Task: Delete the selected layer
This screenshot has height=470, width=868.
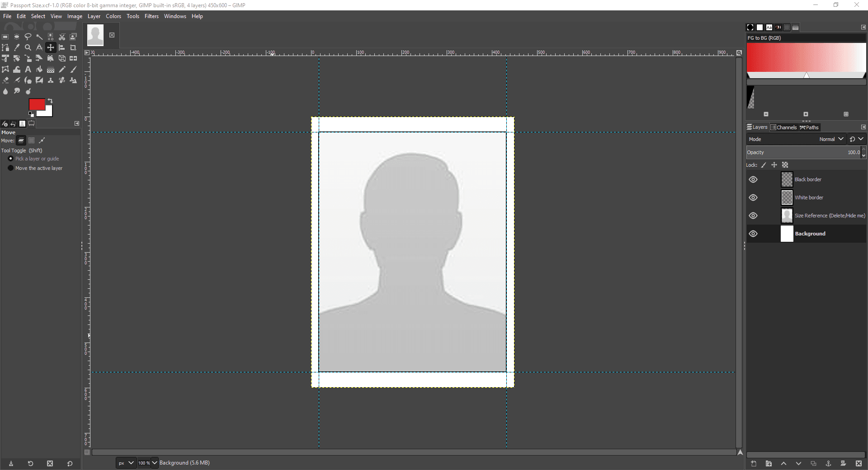Action: coord(859,464)
